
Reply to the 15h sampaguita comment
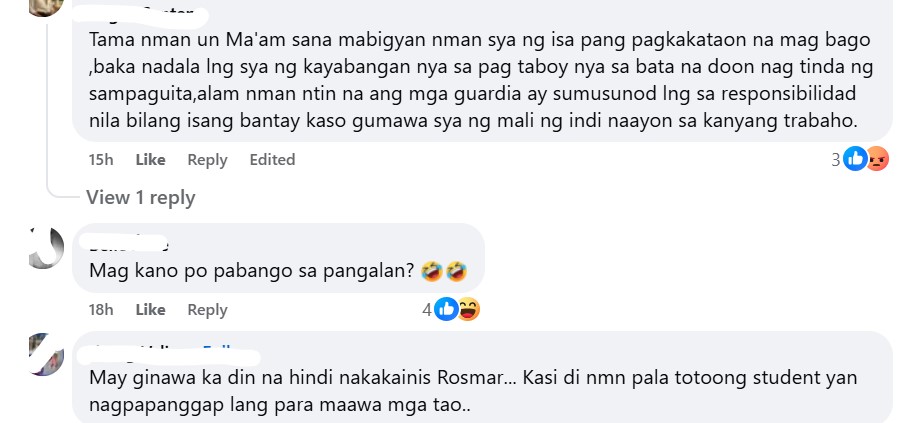pos(207,159)
